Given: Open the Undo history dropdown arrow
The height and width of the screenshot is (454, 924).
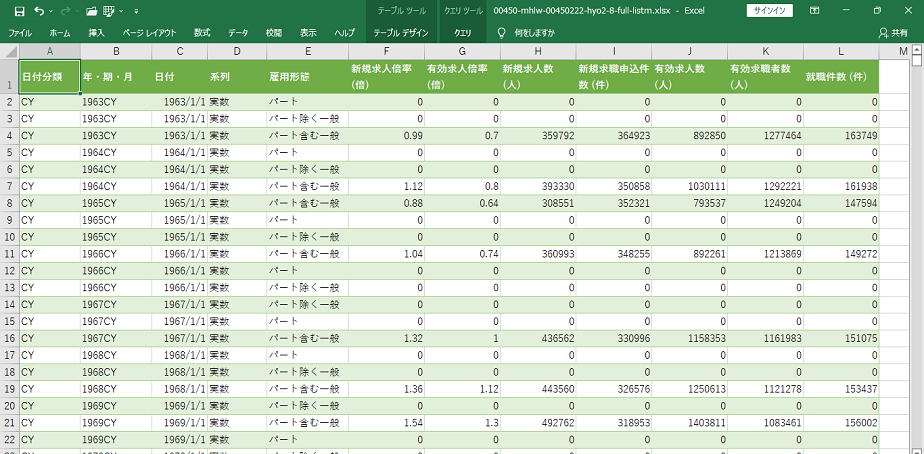Looking at the screenshot, I should (51, 11).
